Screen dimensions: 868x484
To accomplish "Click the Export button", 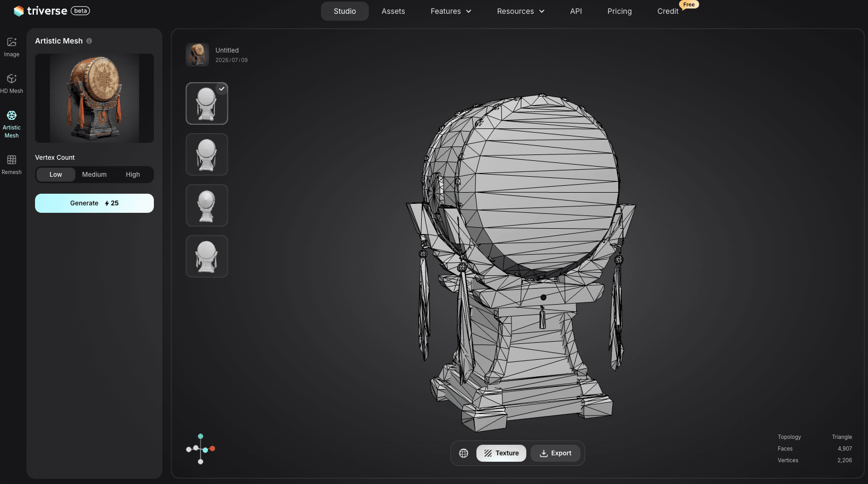I will point(555,453).
